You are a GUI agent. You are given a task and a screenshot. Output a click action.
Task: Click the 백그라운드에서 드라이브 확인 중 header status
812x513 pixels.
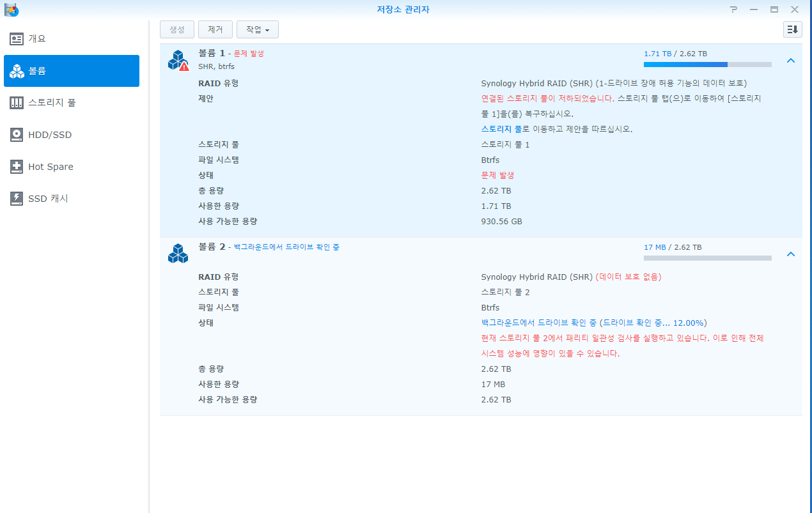(x=286, y=247)
